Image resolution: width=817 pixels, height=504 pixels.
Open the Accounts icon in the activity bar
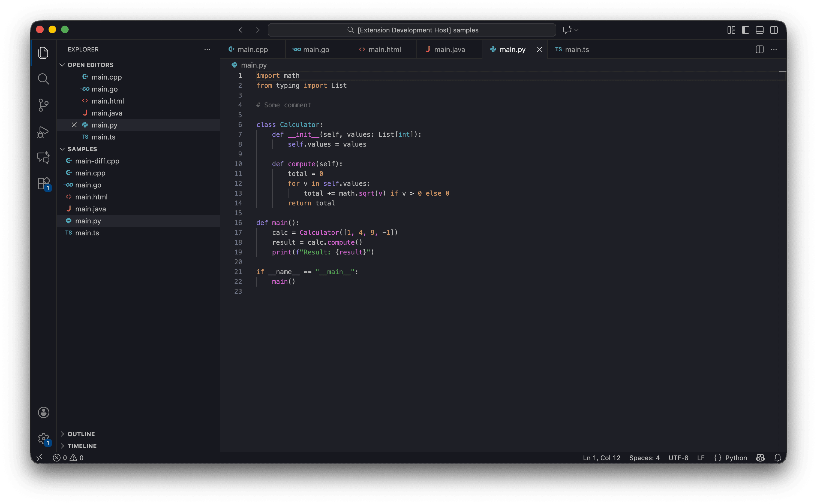coord(43,412)
